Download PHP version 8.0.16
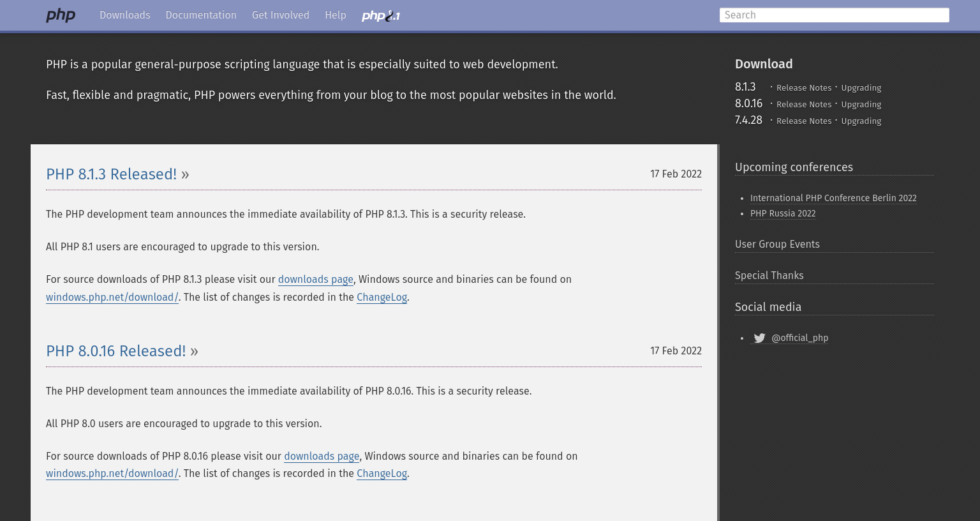Screen dimensions: 980x521 click(748, 103)
